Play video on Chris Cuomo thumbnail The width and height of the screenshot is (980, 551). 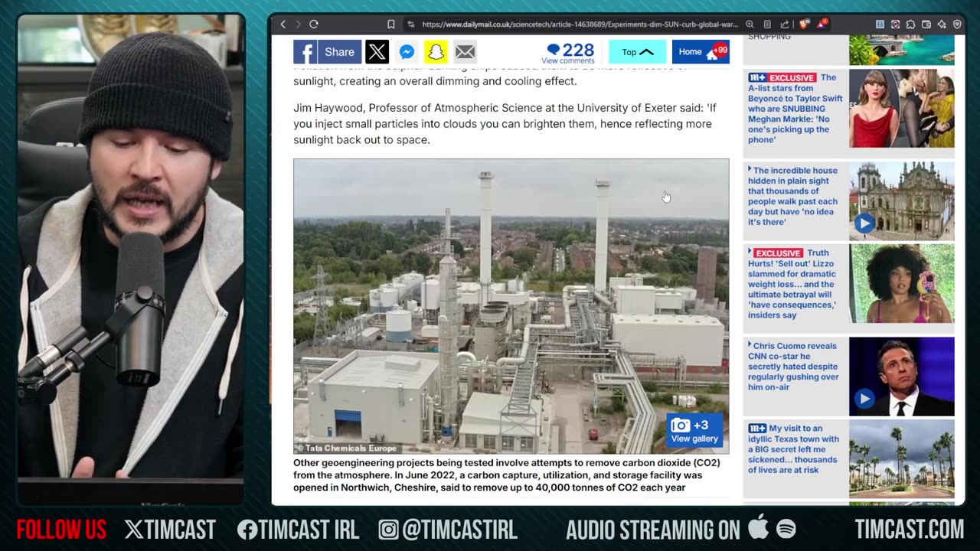click(x=864, y=399)
